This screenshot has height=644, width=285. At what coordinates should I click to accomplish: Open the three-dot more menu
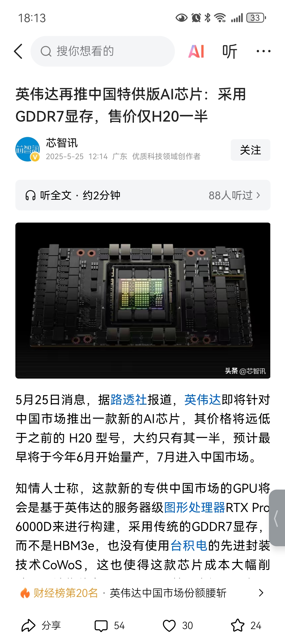tap(264, 51)
